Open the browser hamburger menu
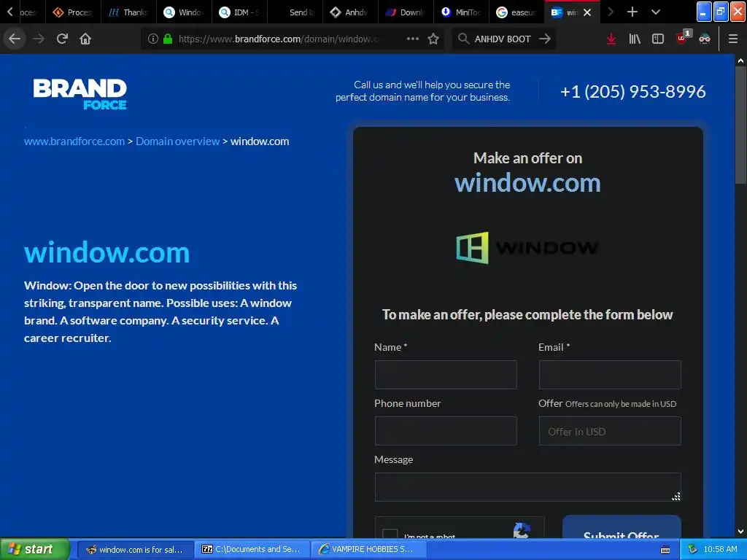Viewport: 747px width, 560px height. 732,39
